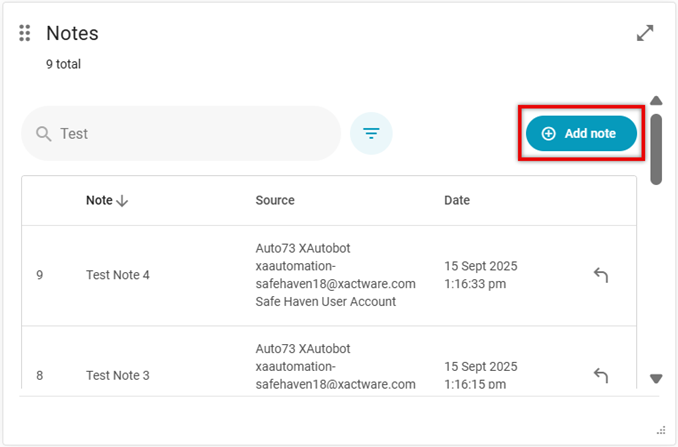Click the reply arrow for Test Note 3
The image size is (678, 447).
[601, 375]
